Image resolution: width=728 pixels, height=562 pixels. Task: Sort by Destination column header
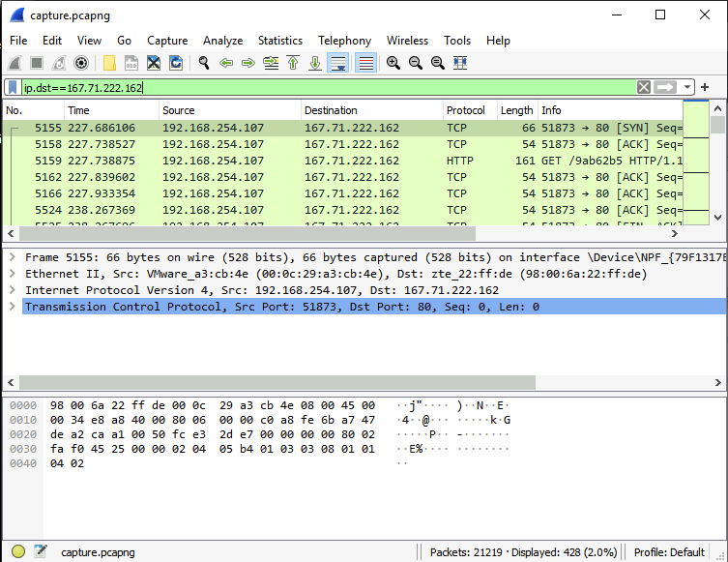[372, 110]
